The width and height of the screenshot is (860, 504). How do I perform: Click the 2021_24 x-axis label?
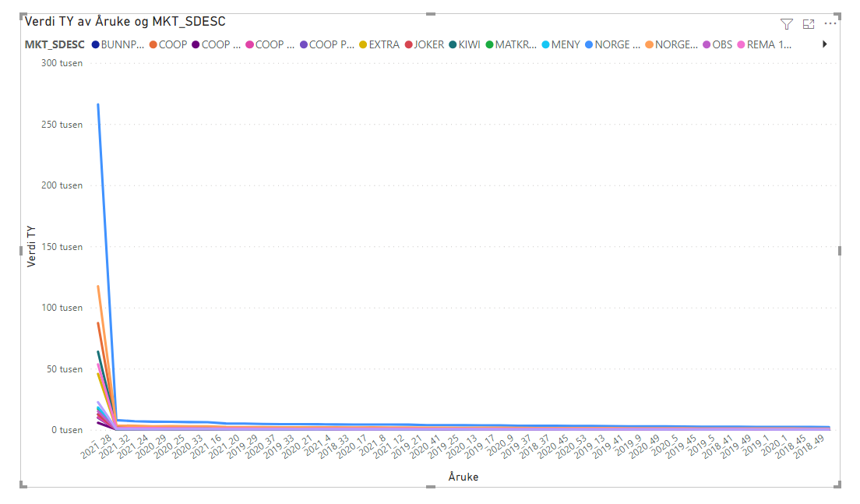pyautogui.click(x=133, y=446)
